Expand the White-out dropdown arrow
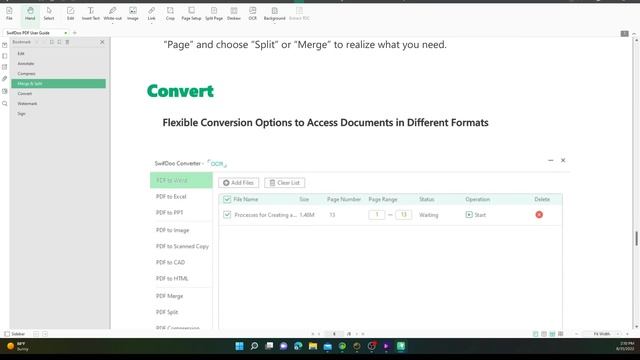The height and width of the screenshot is (360, 640). (112, 23)
